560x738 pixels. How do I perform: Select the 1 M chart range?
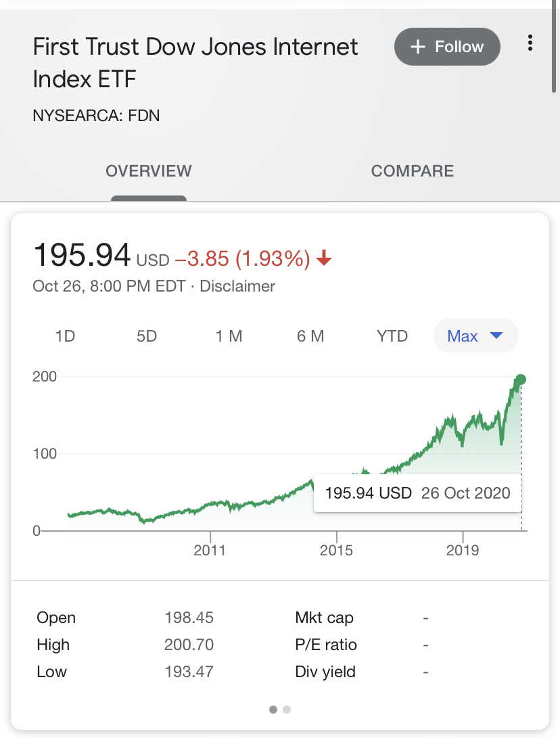point(229,336)
